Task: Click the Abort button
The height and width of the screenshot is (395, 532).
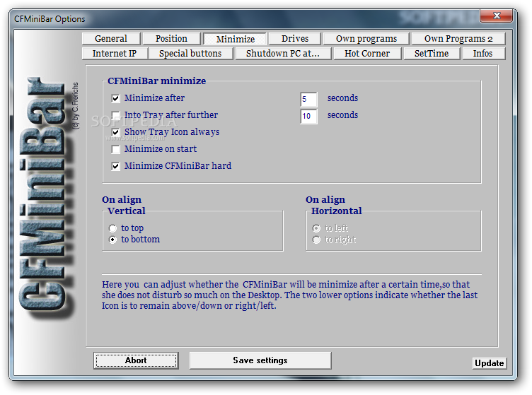Action: 136,360
